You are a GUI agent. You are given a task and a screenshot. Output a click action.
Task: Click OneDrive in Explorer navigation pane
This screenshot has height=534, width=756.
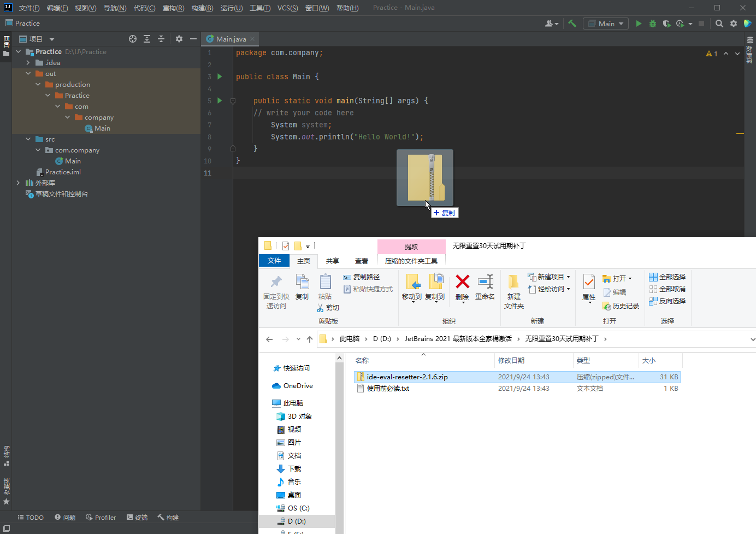(x=293, y=386)
